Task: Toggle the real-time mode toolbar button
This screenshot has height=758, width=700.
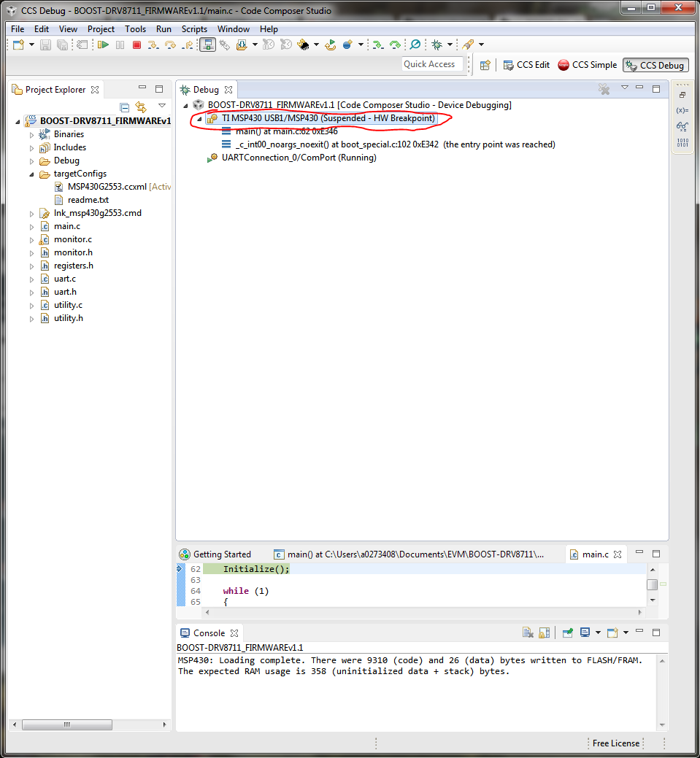Action: pos(208,45)
